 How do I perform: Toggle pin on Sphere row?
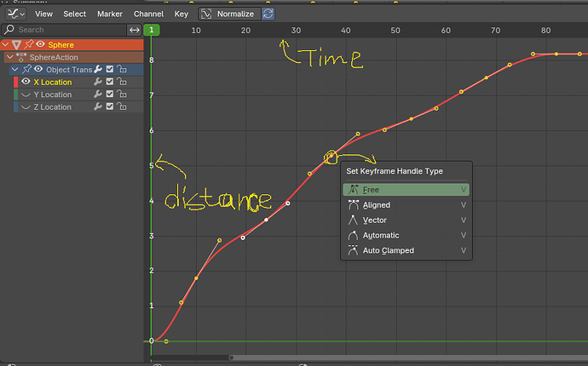(28, 44)
